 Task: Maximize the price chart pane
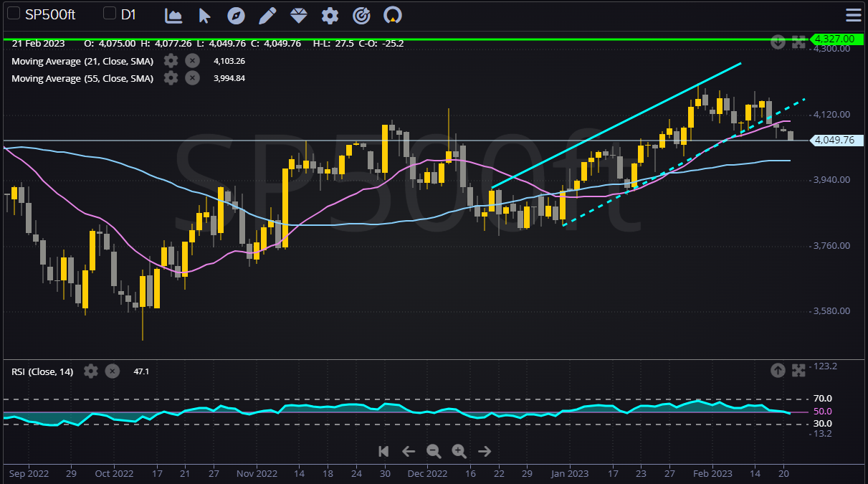798,43
